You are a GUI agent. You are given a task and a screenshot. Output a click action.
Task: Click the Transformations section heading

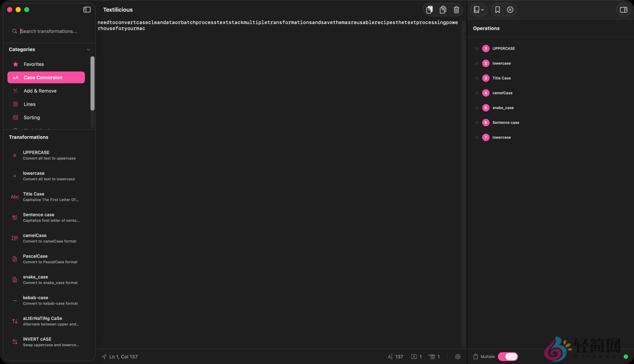point(29,137)
